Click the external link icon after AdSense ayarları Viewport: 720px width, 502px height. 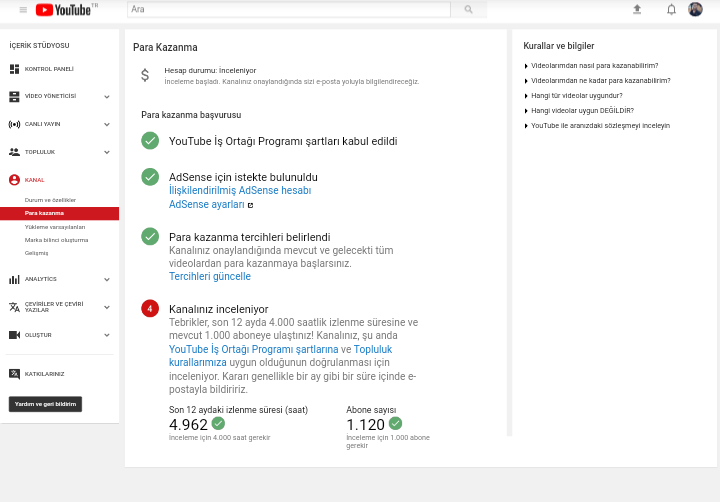click(250, 205)
